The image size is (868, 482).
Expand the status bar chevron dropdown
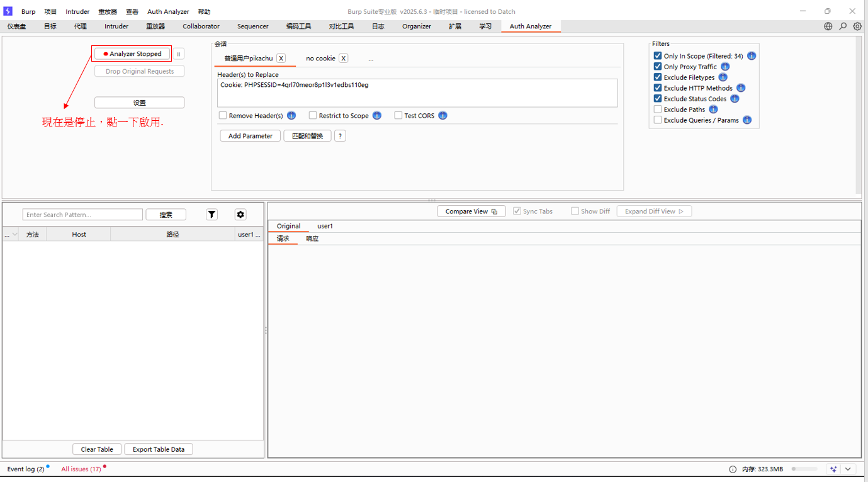pyautogui.click(x=848, y=469)
